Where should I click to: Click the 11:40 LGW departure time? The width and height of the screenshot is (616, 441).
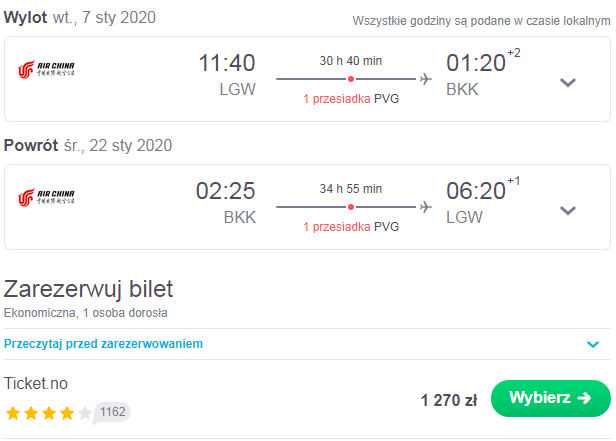pyautogui.click(x=227, y=75)
